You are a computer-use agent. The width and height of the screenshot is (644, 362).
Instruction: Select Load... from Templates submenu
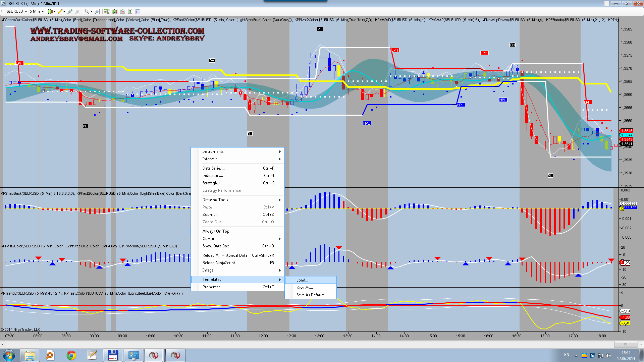(x=302, y=280)
